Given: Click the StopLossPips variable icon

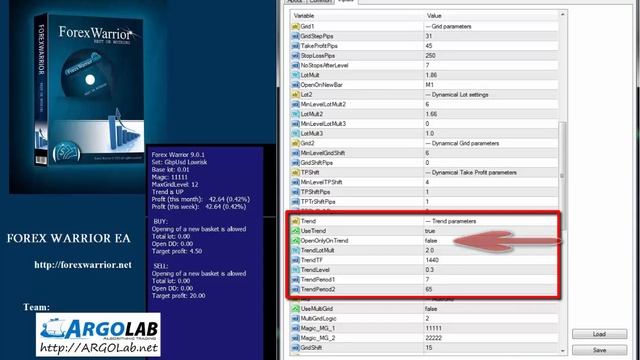Looking at the screenshot, I should pyautogui.click(x=295, y=56).
